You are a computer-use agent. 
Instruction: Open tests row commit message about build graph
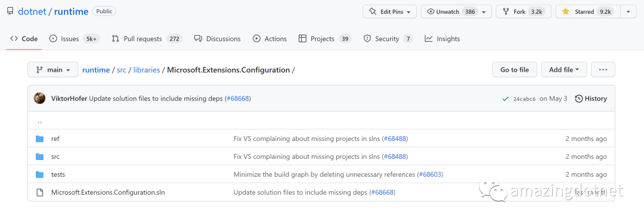[x=324, y=174]
